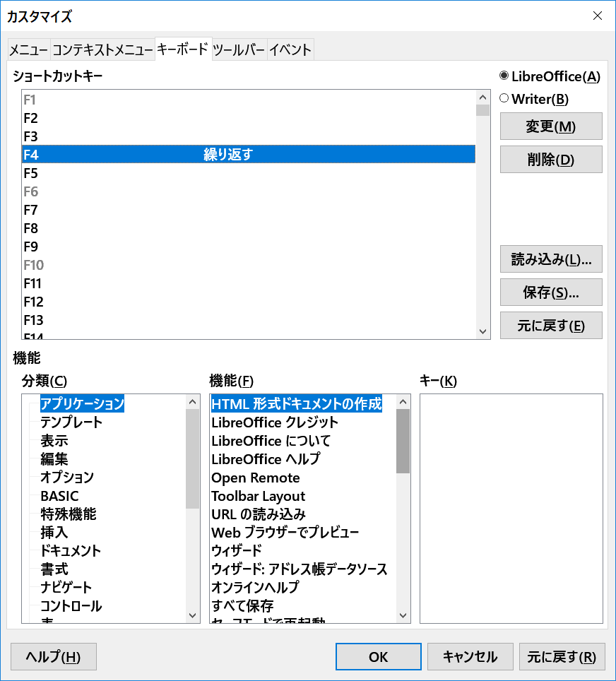Click the 変更 button
Image resolution: width=616 pixels, height=681 pixels.
[x=550, y=126]
